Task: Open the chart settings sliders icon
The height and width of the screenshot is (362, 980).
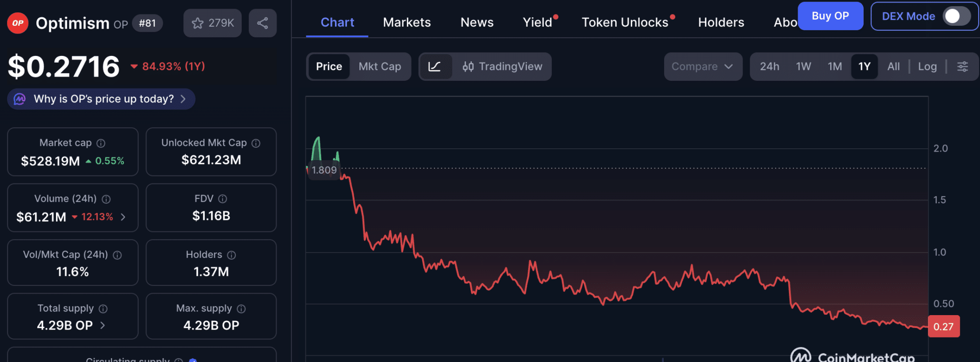Action: point(962,66)
